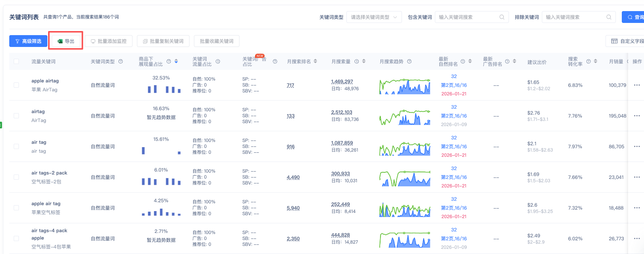The width and height of the screenshot is (644, 254).
Task: Click the help icon beside 月搜索量 header
Action: (x=356, y=61)
